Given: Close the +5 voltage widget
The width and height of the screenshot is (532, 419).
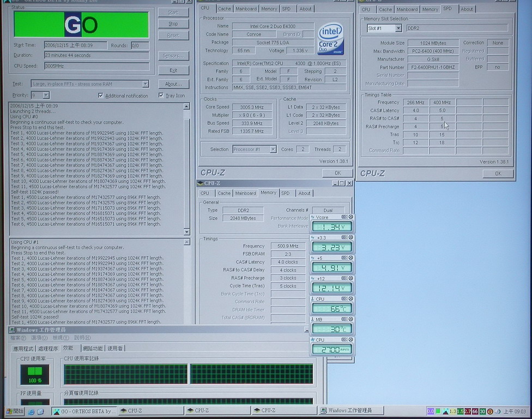Looking at the screenshot, I should [351, 258].
